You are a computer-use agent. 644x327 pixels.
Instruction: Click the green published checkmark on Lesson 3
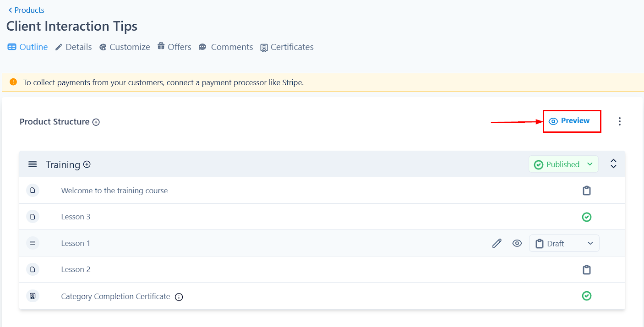[x=586, y=217]
